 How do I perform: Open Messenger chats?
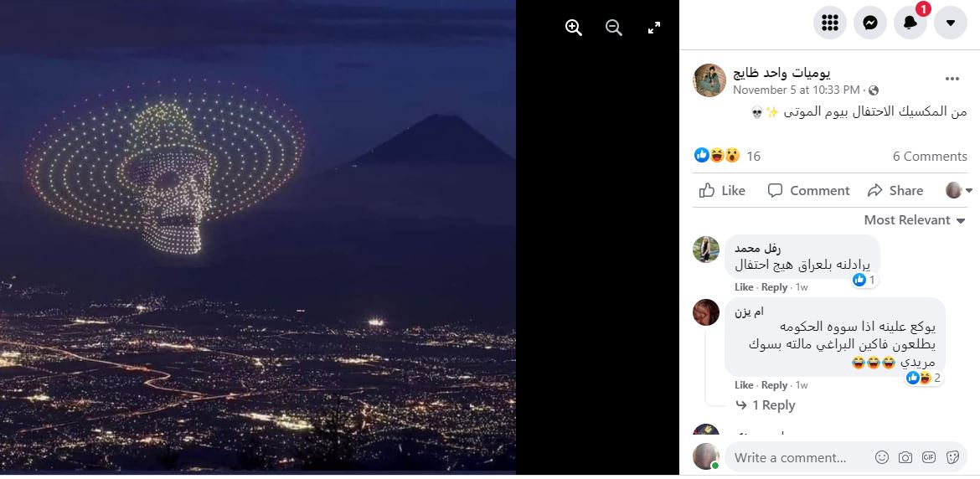pos(870,23)
